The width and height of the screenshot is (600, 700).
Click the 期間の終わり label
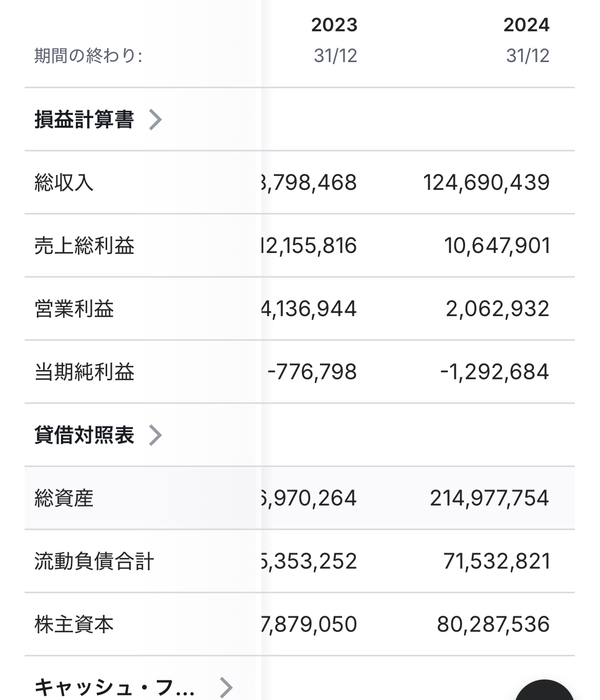(88, 55)
